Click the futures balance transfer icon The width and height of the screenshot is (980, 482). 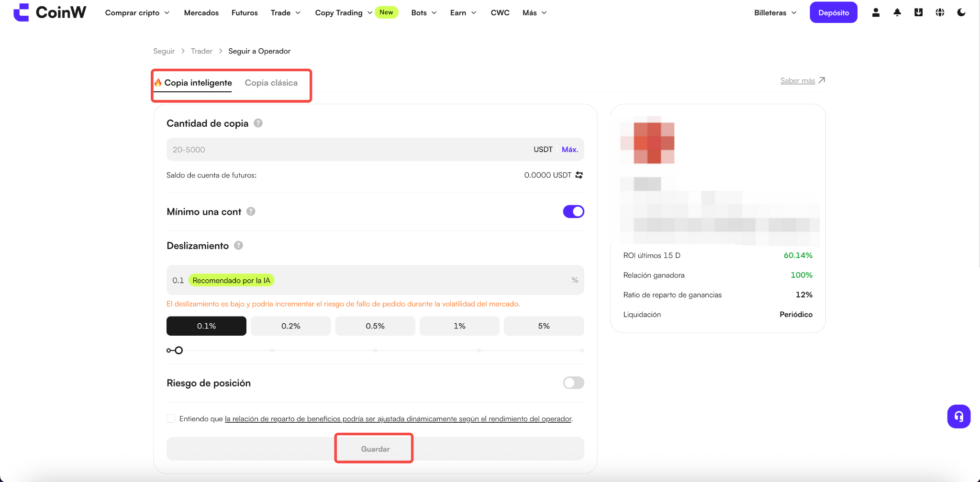[x=579, y=175]
